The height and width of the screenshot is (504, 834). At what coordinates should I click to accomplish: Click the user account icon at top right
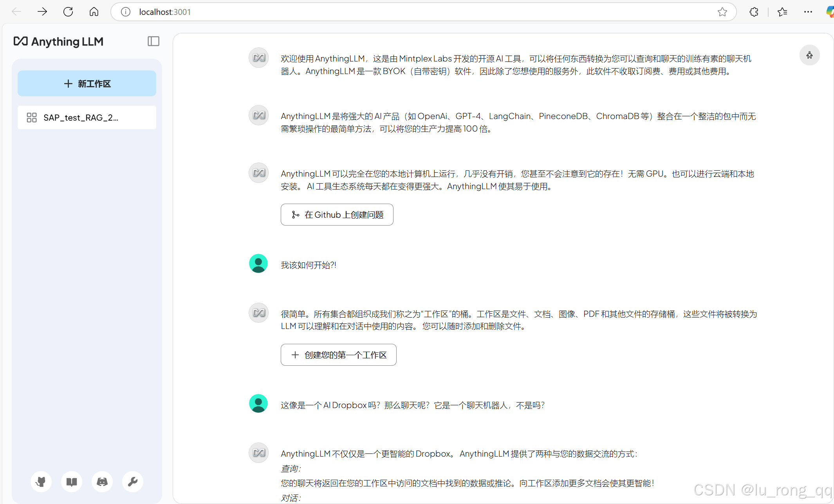[809, 55]
